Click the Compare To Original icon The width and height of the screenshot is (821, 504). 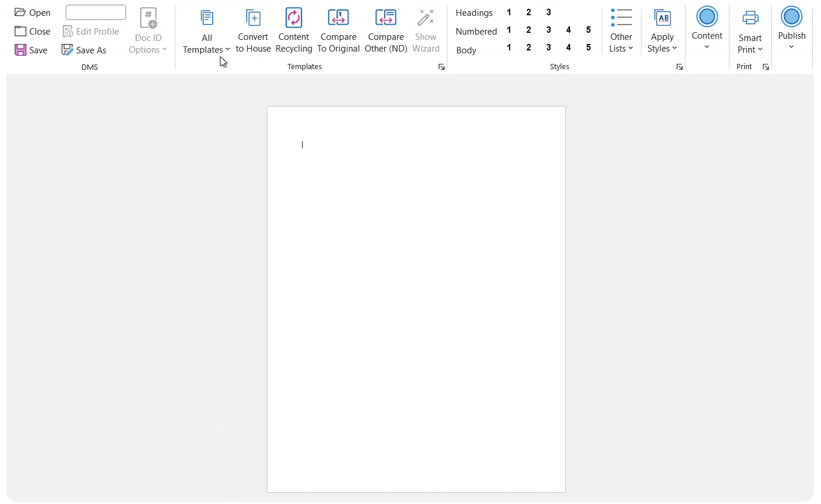pyautogui.click(x=338, y=18)
